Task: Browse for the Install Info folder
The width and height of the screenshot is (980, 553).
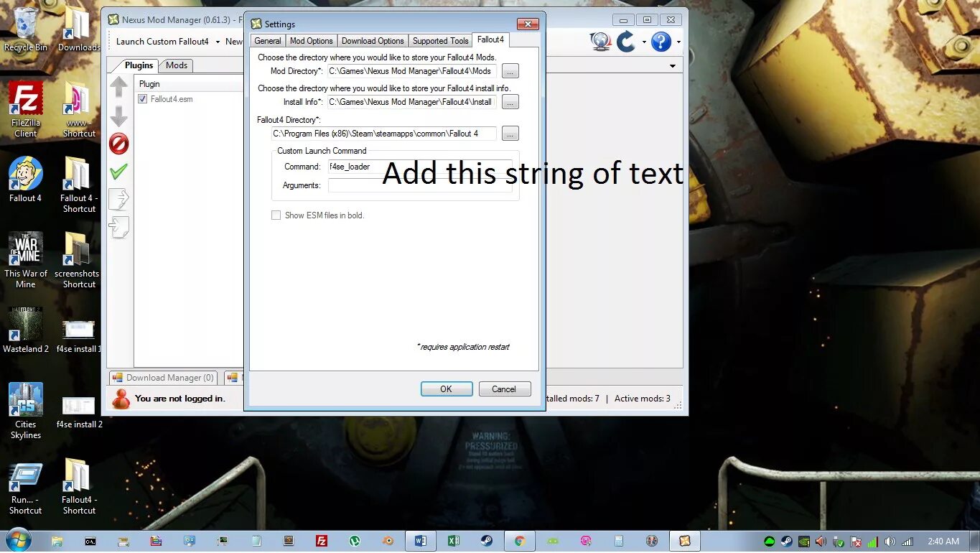Action: point(510,102)
